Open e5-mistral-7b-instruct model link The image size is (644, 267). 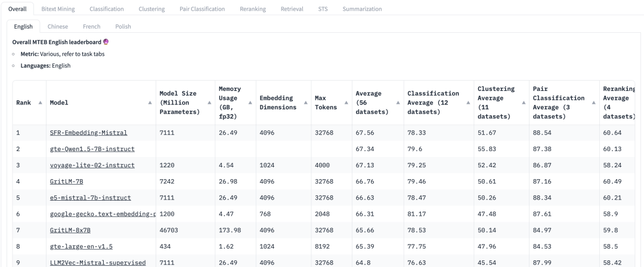91,198
